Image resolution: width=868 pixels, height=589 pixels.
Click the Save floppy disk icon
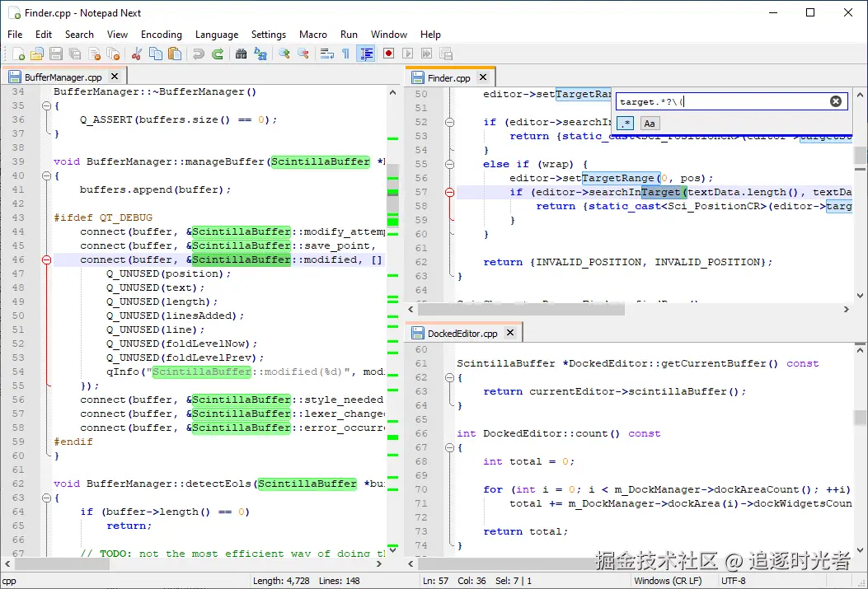pyautogui.click(x=56, y=54)
